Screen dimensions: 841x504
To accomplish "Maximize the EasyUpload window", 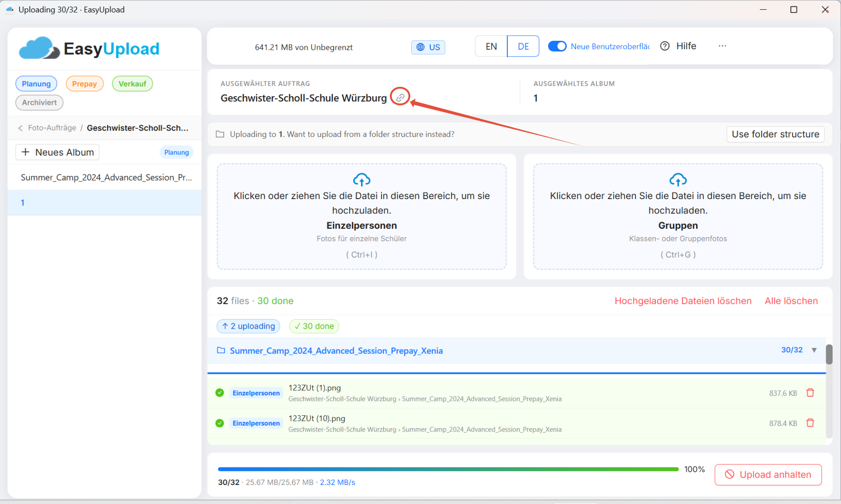I will tap(794, 9).
